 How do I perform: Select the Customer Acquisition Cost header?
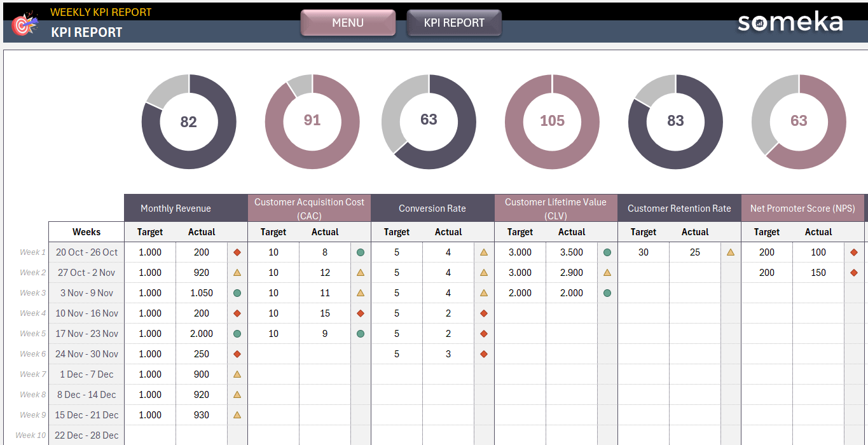(x=309, y=209)
